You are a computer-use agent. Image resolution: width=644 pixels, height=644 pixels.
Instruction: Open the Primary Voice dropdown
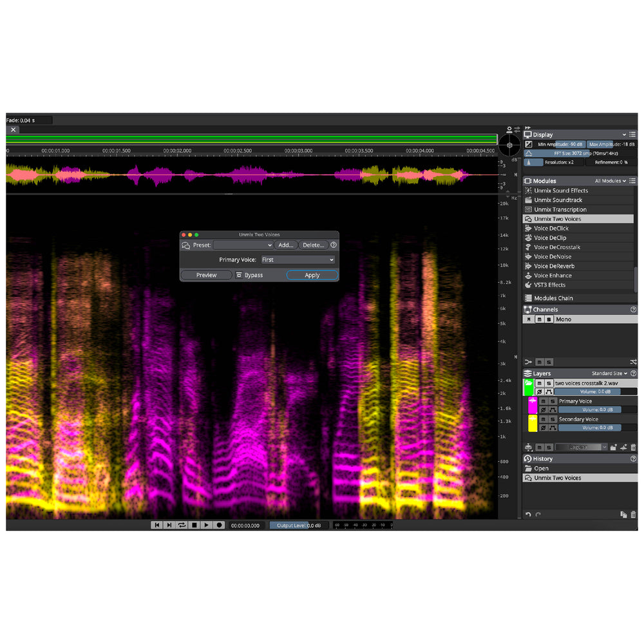point(298,260)
